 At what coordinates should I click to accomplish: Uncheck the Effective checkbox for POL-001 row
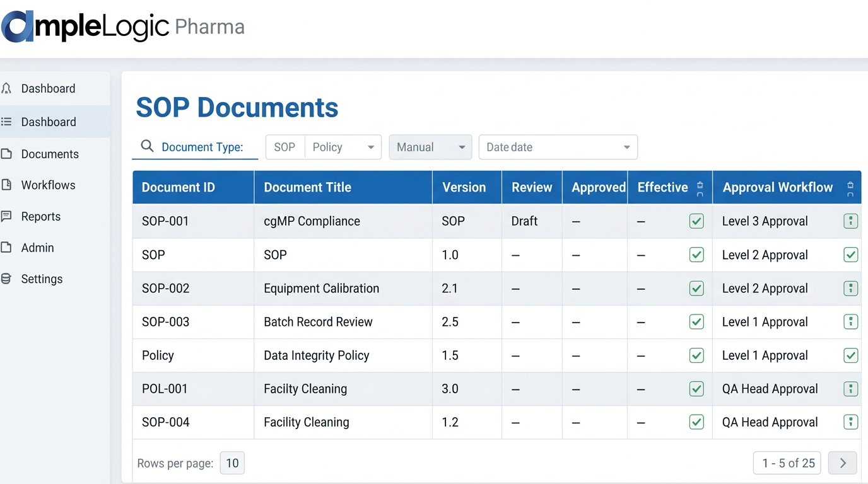click(696, 389)
